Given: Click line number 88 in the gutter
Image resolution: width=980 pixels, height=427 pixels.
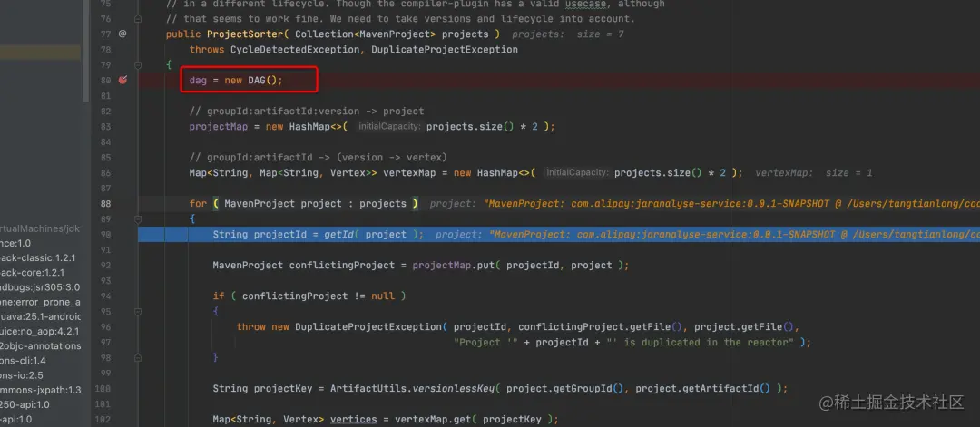Looking at the screenshot, I should click(x=105, y=203).
